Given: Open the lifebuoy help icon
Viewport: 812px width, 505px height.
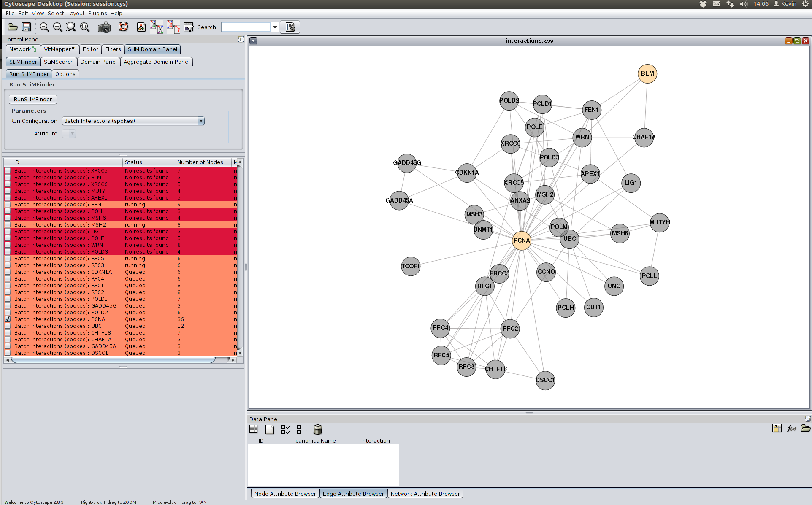Looking at the screenshot, I should [x=123, y=27].
